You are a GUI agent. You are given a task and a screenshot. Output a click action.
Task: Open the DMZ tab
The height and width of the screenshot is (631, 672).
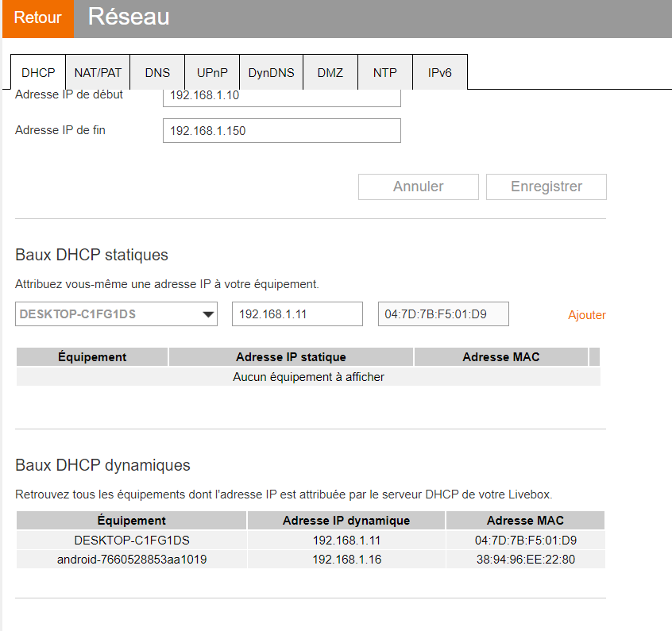tap(330, 72)
